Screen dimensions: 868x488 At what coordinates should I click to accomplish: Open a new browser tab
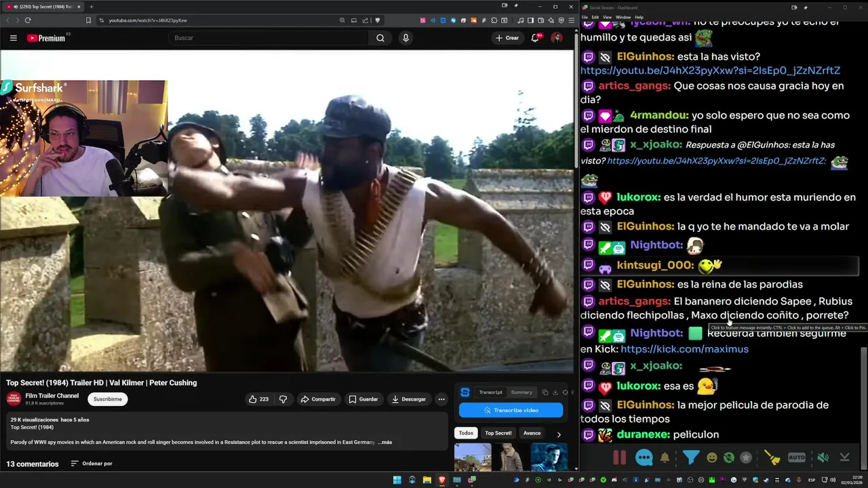click(92, 7)
